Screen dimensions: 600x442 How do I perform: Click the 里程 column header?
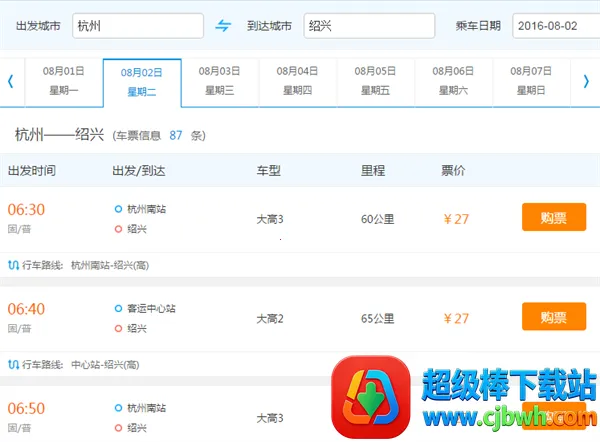pyautogui.click(x=373, y=170)
